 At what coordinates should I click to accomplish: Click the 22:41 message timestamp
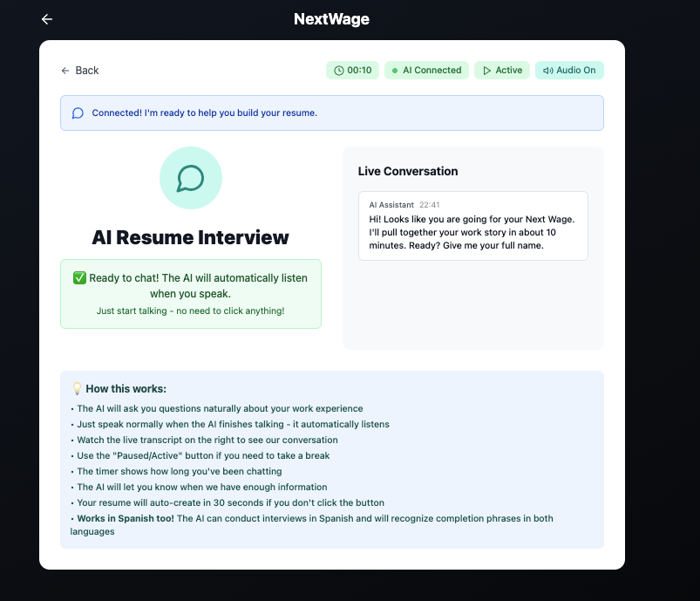(x=430, y=205)
